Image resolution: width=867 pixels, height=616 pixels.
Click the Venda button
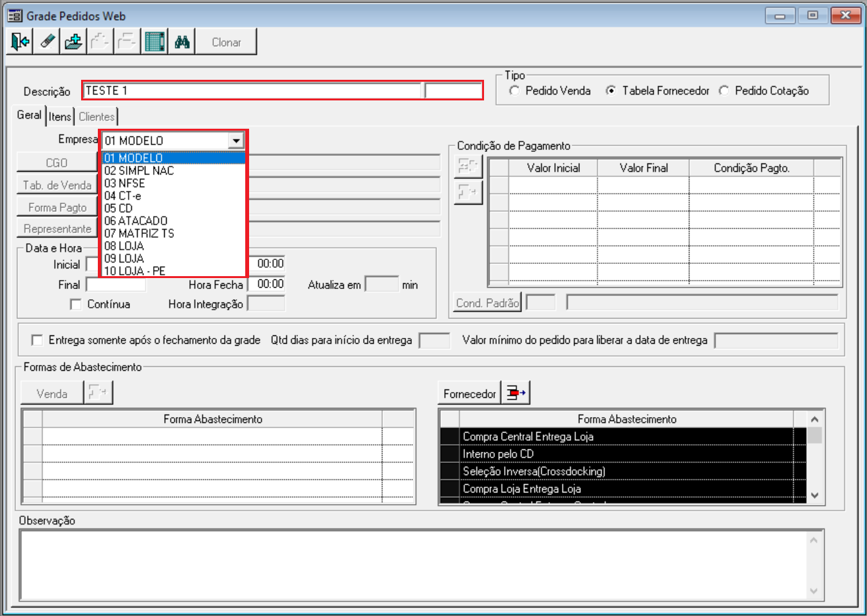[52, 393]
